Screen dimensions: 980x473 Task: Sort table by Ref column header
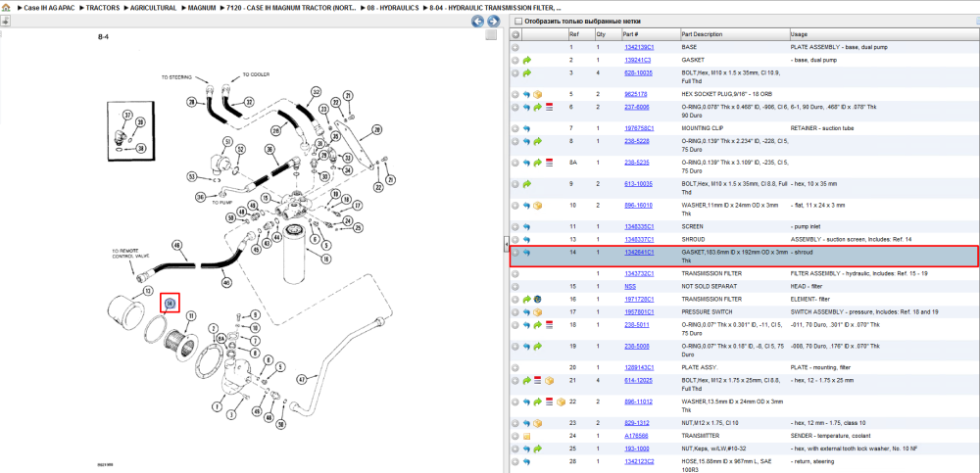[x=580, y=34]
